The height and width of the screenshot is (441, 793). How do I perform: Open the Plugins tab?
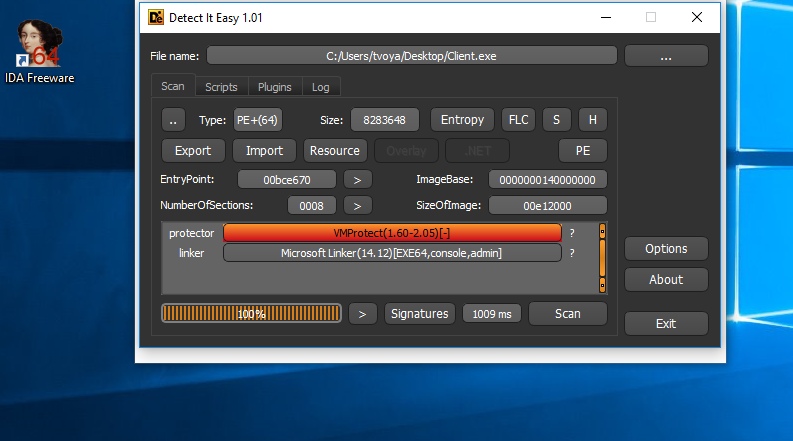275,87
